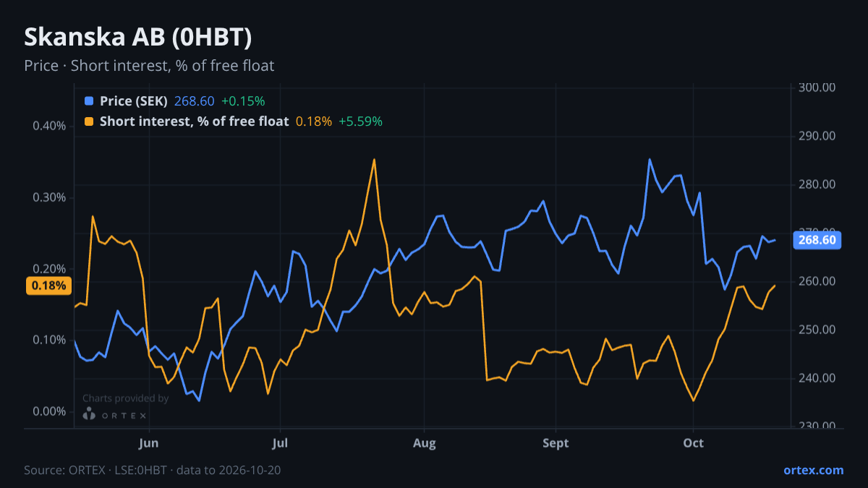Screen dimensions: 868x488
Task: Click the ORTEX logo under the Charts provided by text
Action: [115, 414]
